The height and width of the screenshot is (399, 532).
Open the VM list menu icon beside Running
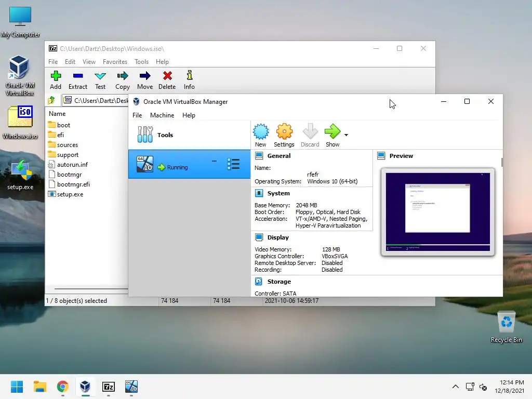pyautogui.click(x=233, y=164)
